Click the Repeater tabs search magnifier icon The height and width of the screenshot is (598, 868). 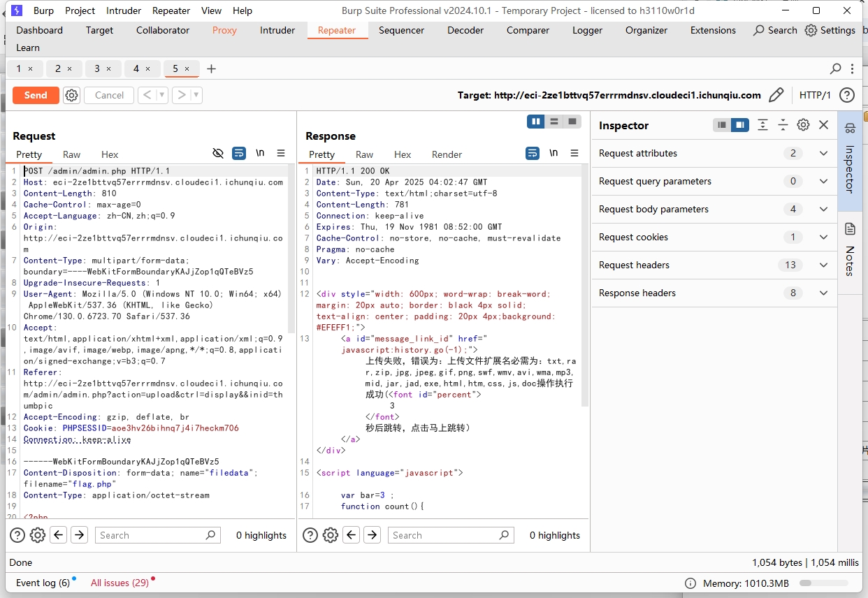tap(835, 68)
